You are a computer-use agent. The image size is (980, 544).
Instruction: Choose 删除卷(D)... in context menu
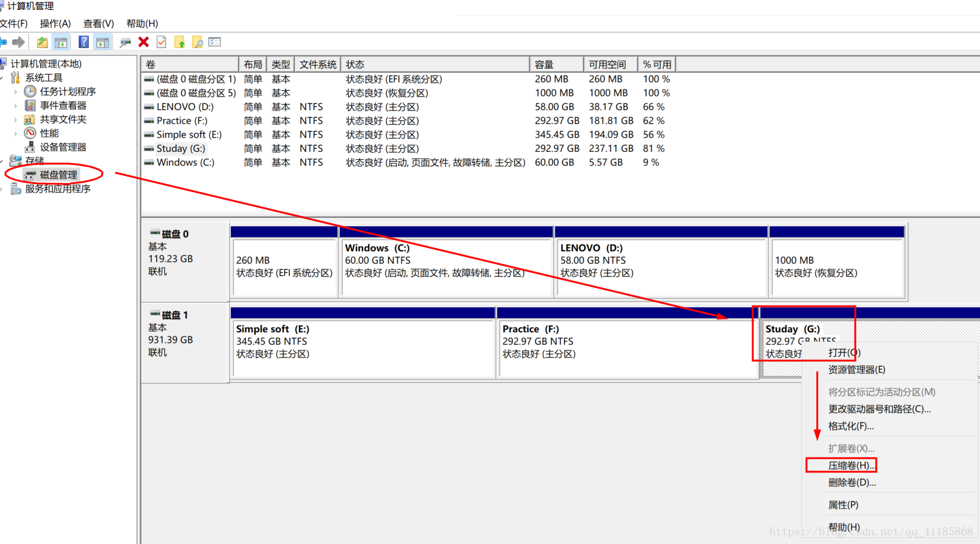tap(852, 483)
